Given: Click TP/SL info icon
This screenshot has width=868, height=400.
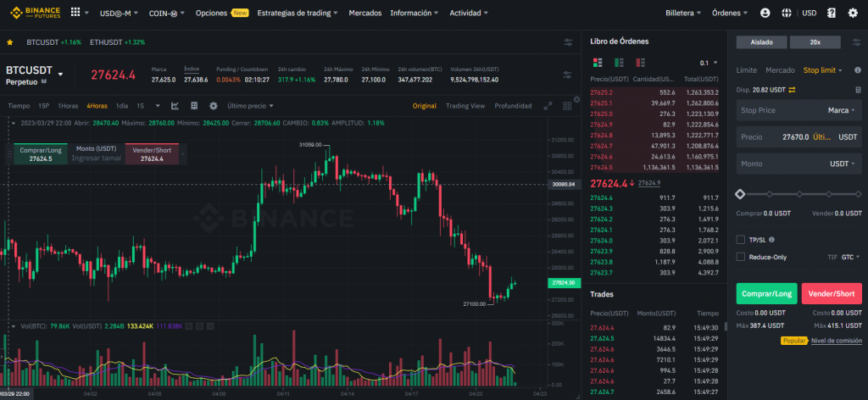Looking at the screenshot, I should click(771, 240).
